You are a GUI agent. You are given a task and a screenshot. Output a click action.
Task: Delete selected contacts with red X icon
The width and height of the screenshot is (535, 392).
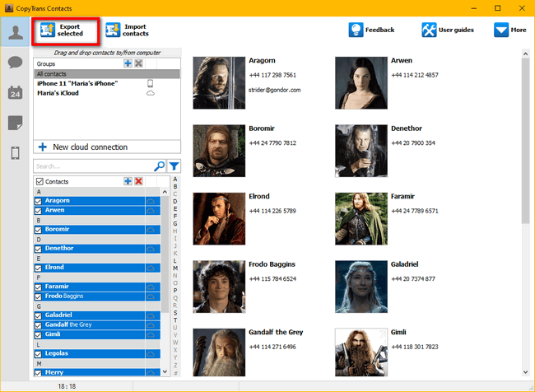[x=138, y=181]
